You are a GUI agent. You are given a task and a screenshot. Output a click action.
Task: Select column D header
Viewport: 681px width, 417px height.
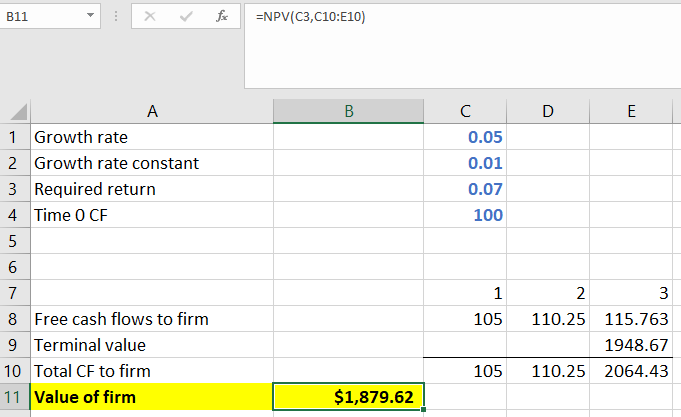click(x=548, y=111)
